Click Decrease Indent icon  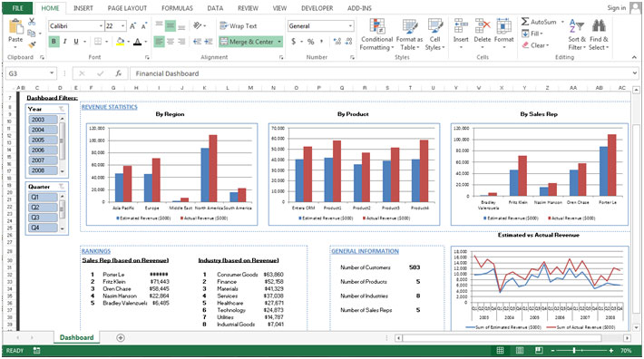point(197,42)
